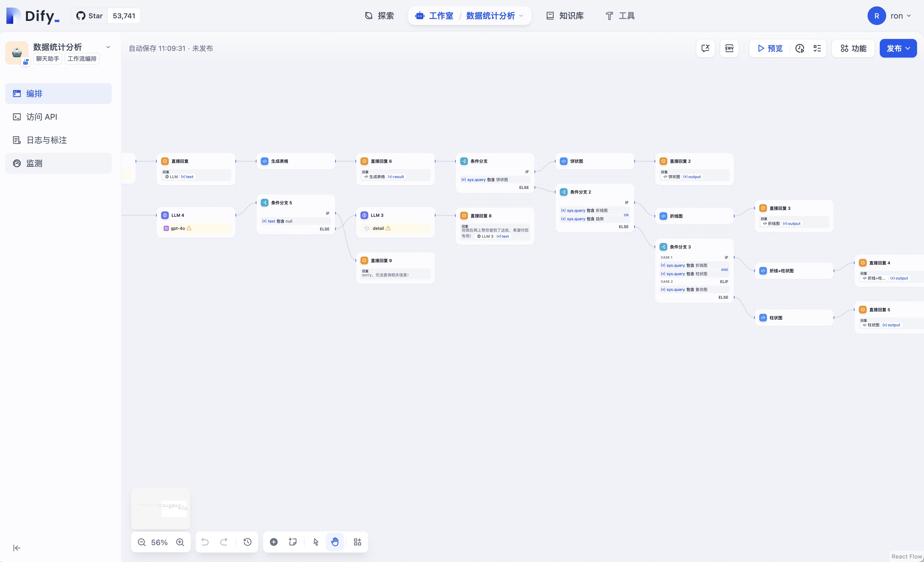Click the zoom in magnifier icon

coord(180,542)
